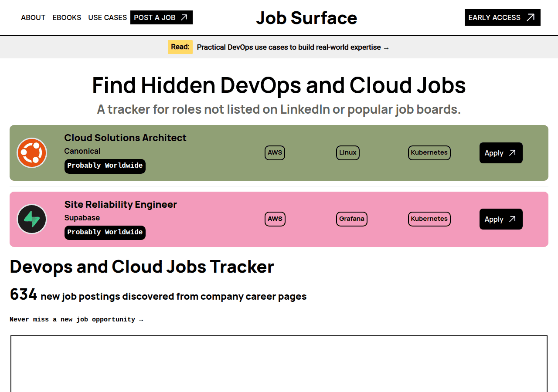Select AWS tag on Supabase job
558x392 pixels.
[x=275, y=219]
